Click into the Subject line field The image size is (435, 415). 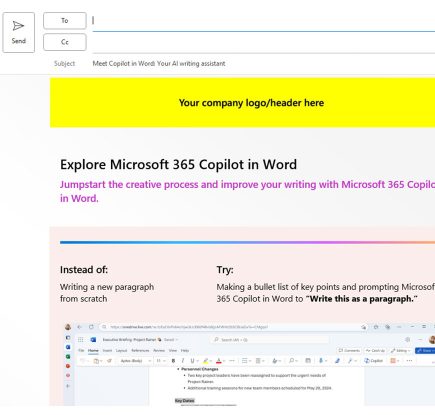[x=263, y=63]
